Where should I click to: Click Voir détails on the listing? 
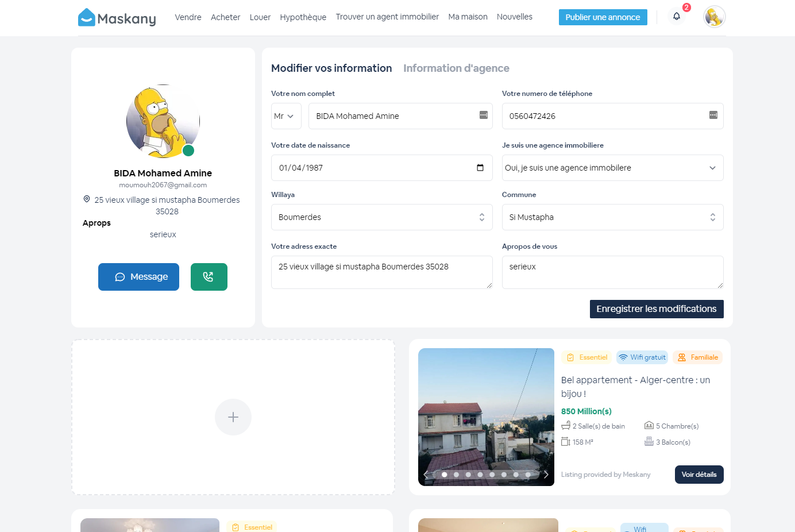tap(699, 475)
